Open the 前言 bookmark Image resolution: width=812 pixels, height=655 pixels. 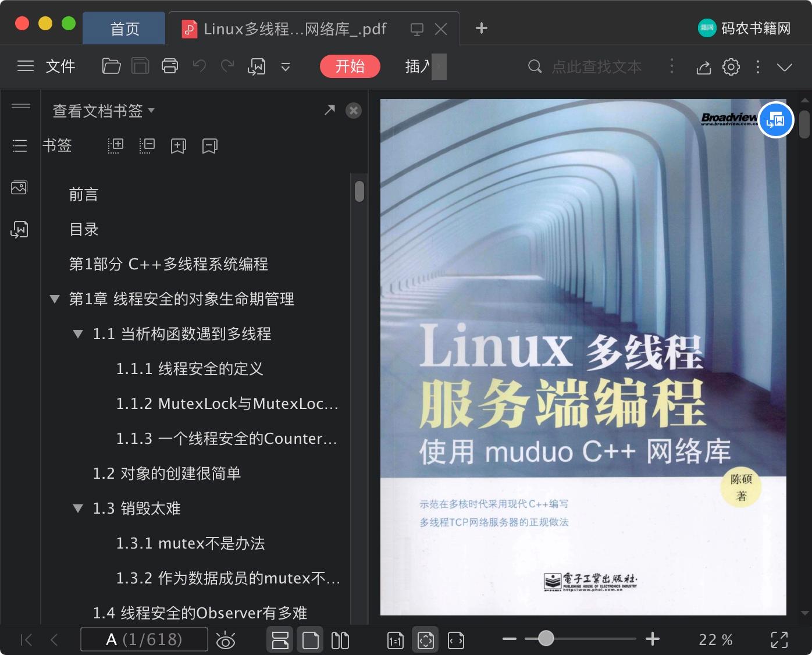click(x=84, y=194)
